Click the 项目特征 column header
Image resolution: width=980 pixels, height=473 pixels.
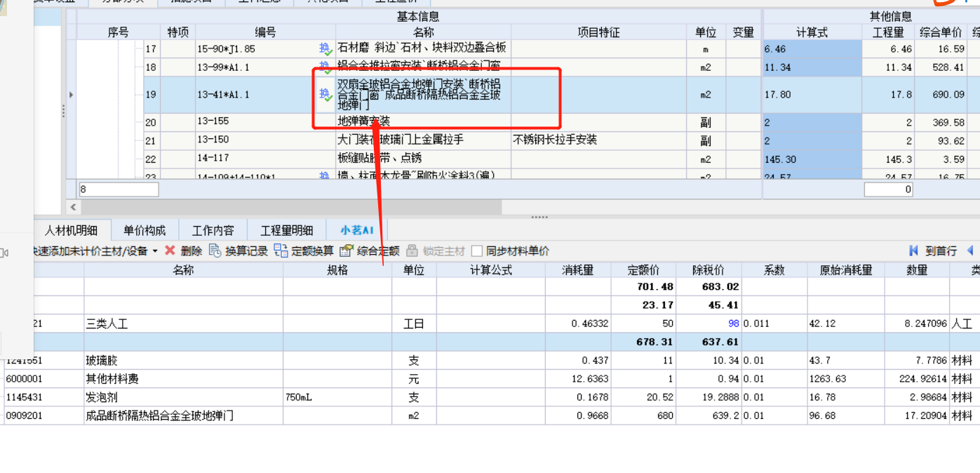click(x=598, y=32)
